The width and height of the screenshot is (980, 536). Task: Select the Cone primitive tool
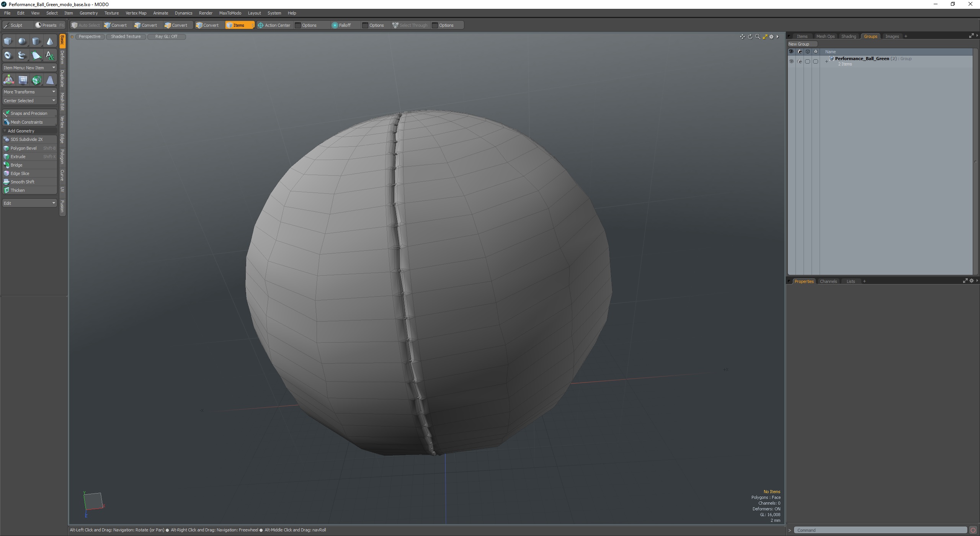(x=50, y=41)
